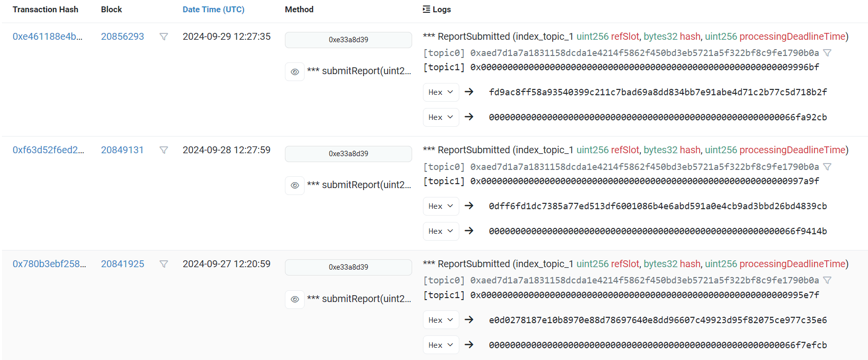Toggle eye icon for 2024-09-27 submitReport

pyautogui.click(x=295, y=299)
